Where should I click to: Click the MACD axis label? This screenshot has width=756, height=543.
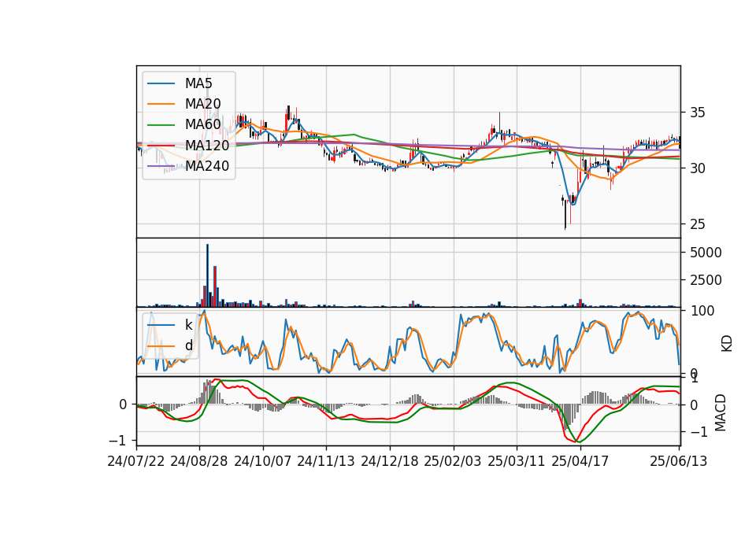pos(721,412)
